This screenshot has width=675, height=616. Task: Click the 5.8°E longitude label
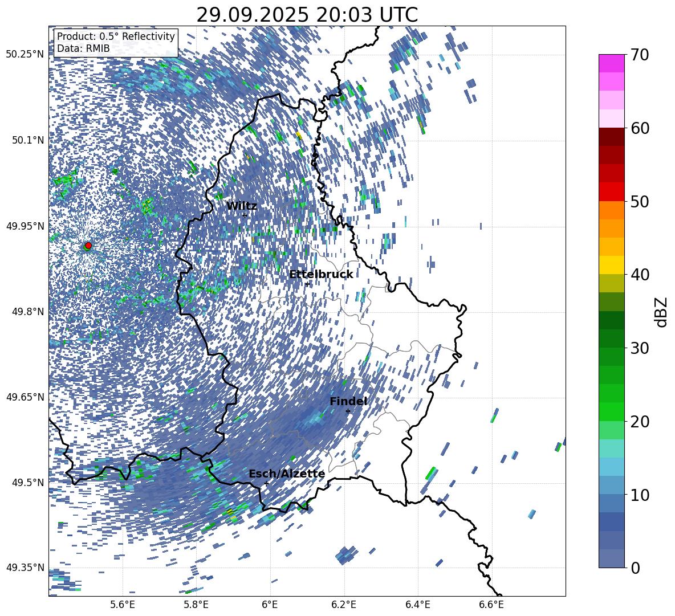(196, 605)
